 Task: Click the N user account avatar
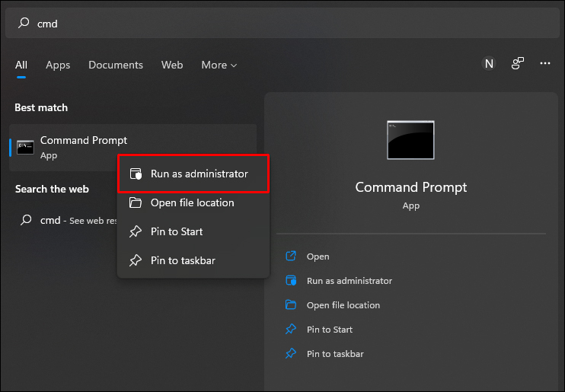(489, 64)
